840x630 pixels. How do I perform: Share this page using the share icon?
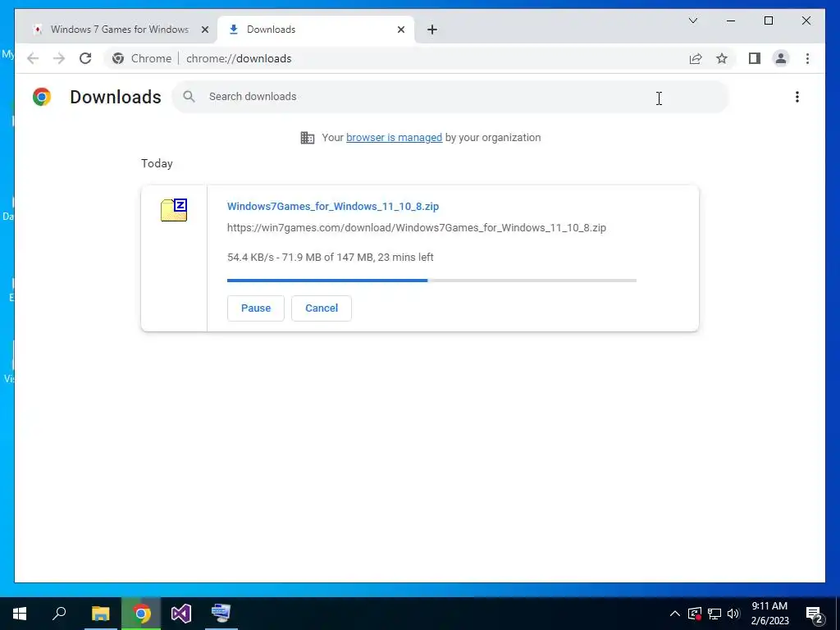click(x=696, y=58)
